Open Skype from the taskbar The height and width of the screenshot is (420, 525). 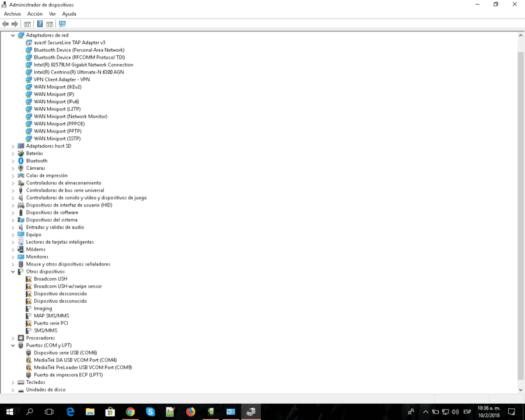click(x=150, y=412)
